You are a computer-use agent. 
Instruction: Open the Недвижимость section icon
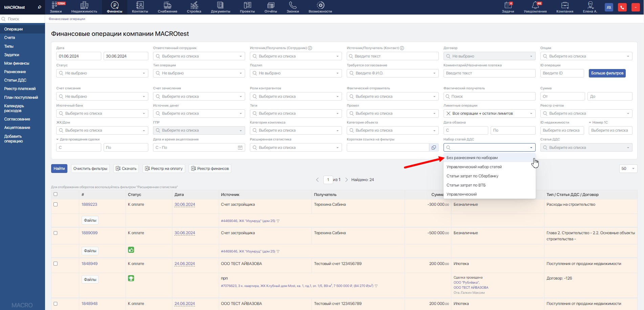84,5
